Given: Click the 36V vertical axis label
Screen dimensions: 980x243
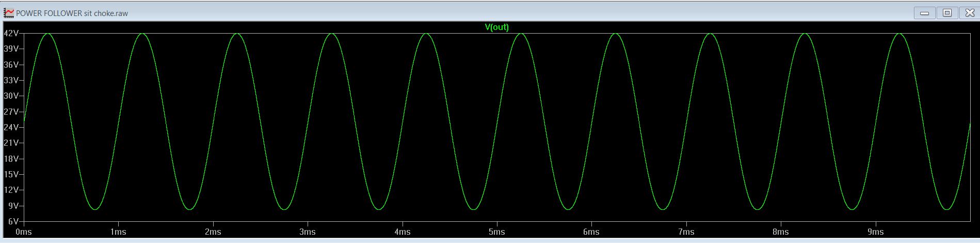Looking at the screenshot, I should click(11, 65).
